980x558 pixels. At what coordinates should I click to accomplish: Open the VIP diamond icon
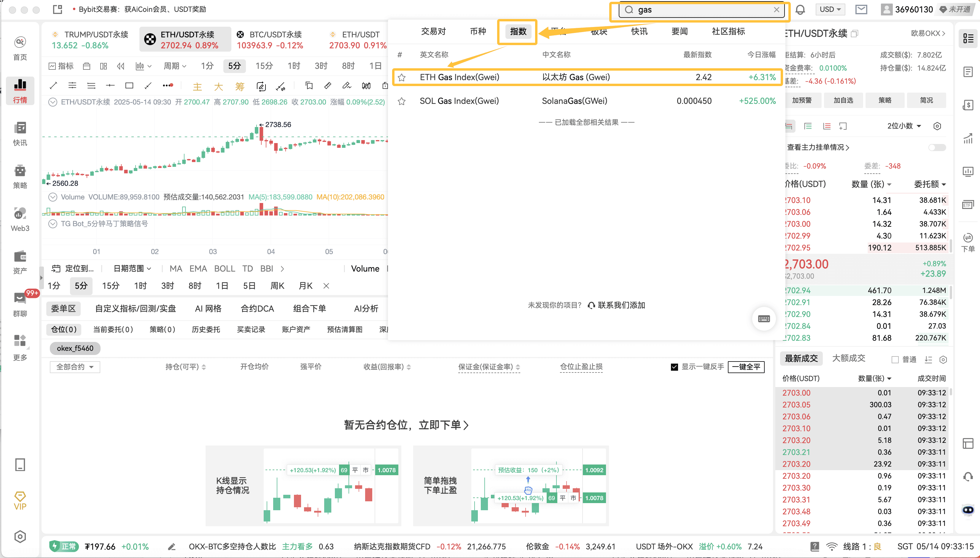pos(20,500)
